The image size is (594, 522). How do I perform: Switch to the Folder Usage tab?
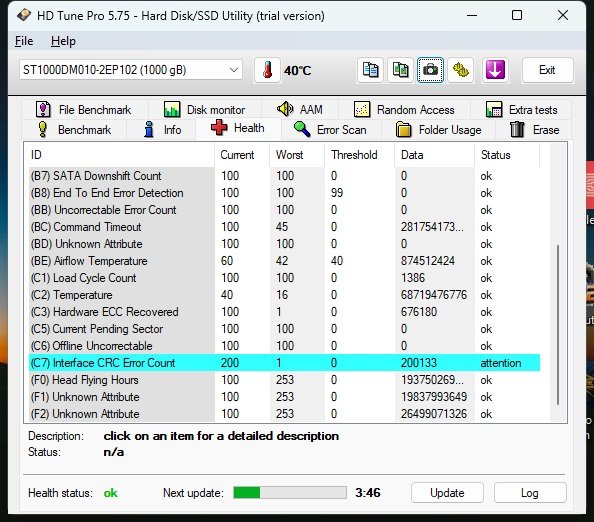click(438, 130)
